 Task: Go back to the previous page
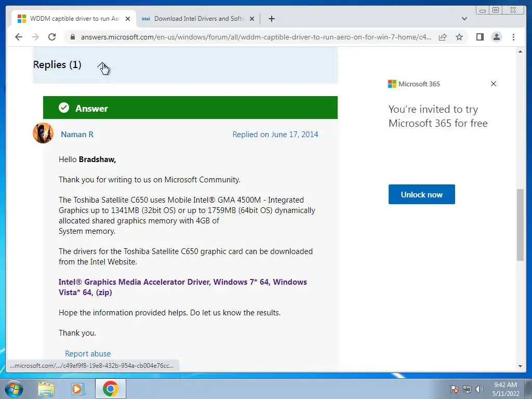[19, 37]
